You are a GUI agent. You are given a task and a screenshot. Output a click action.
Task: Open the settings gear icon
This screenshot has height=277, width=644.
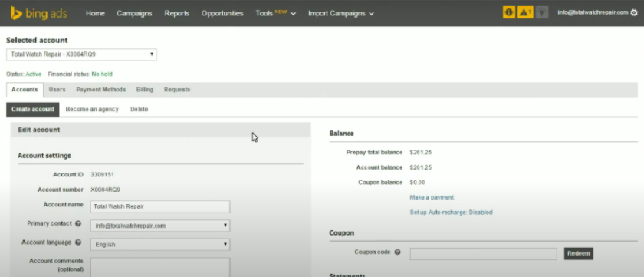634,13
